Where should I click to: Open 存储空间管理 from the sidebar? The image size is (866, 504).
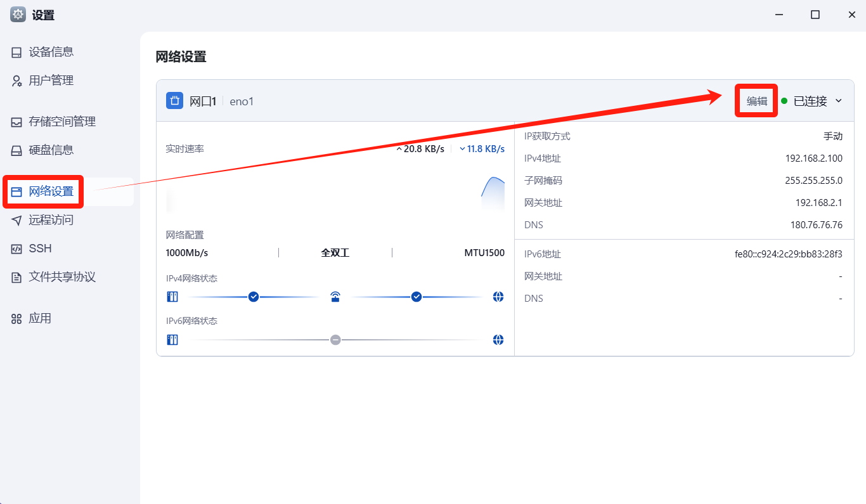coord(61,122)
